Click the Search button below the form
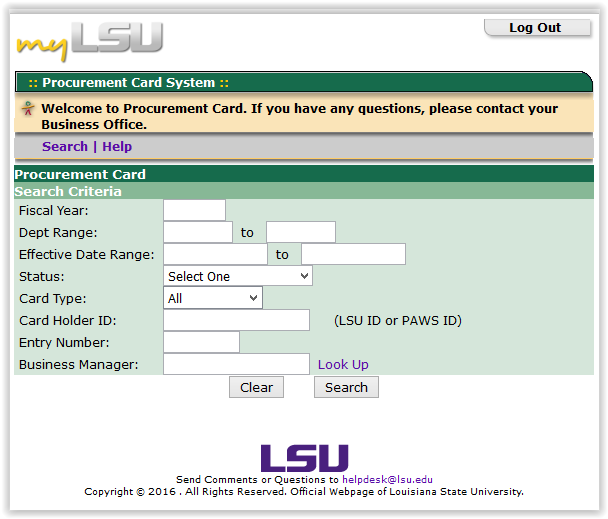Viewport: 608px width, 519px height. [346, 388]
